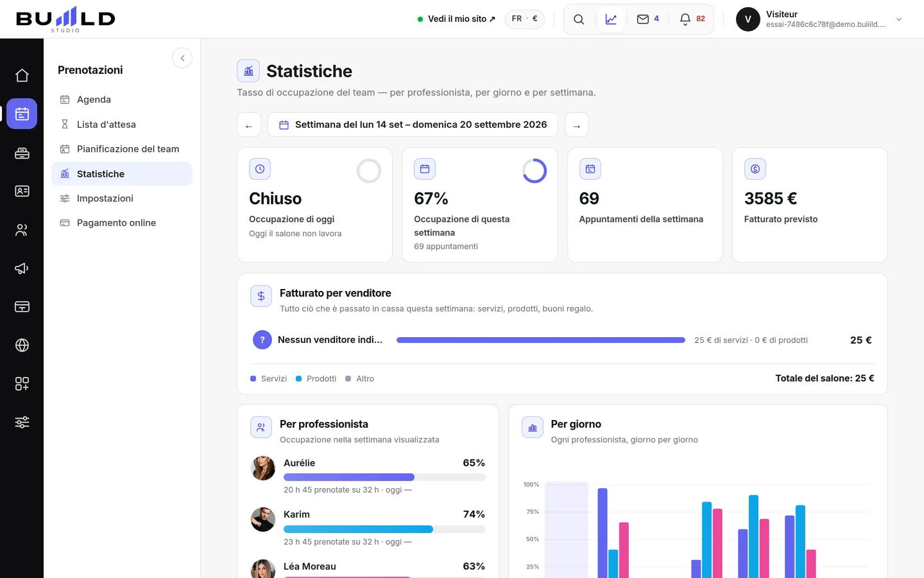The height and width of the screenshot is (578, 924).
Task: Open the team people icon in the dark sidebar
Action: (22, 230)
